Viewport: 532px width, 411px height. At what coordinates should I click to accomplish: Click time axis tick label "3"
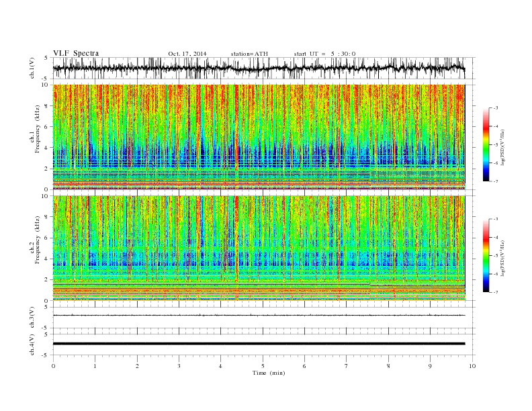pyautogui.click(x=179, y=366)
